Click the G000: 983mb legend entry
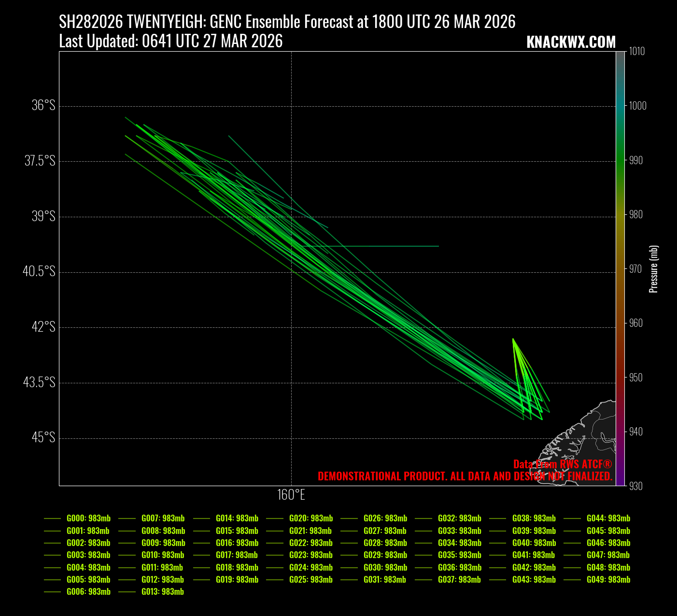The height and width of the screenshot is (616, 677). (88, 518)
